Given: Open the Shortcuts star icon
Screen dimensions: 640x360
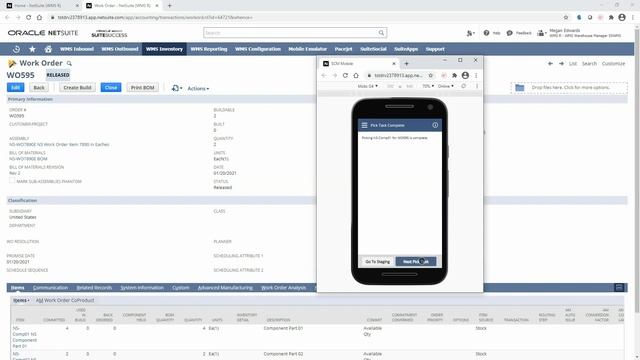Looking at the screenshot, I should coord(32,49).
